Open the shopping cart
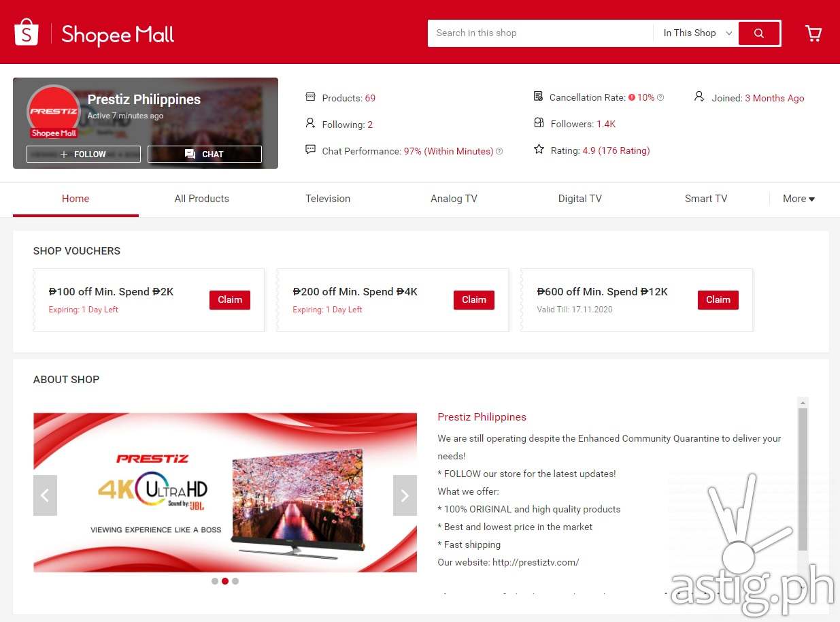 coord(813,33)
